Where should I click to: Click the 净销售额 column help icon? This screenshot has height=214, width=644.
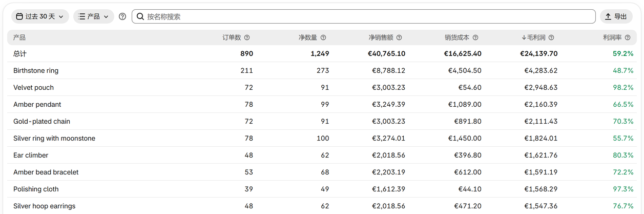(399, 37)
